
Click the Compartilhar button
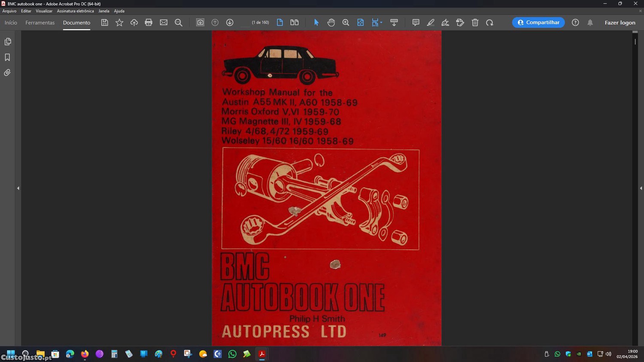click(538, 23)
